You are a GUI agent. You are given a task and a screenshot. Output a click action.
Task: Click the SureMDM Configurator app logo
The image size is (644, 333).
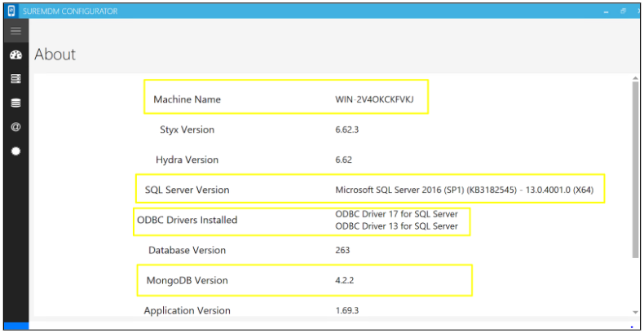[13, 11]
